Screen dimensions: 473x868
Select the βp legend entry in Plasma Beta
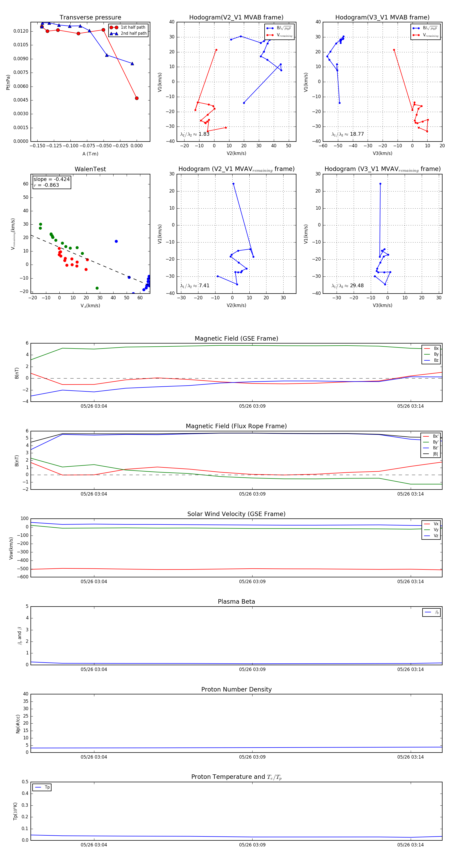coord(432,612)
